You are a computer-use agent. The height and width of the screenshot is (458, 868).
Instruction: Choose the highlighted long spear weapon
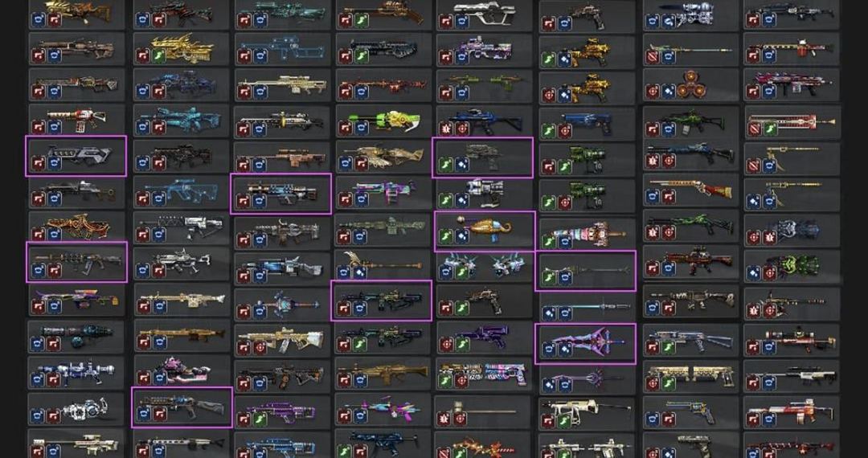[586, 271]
